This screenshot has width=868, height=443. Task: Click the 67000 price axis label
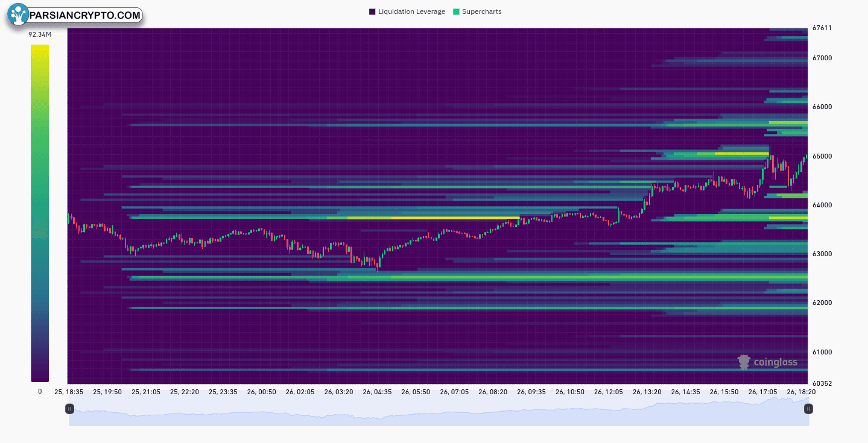(822, 58)
